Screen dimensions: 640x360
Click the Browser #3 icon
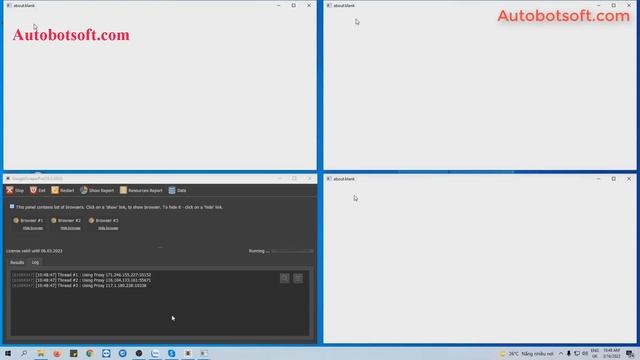click(x=91, y=220)
